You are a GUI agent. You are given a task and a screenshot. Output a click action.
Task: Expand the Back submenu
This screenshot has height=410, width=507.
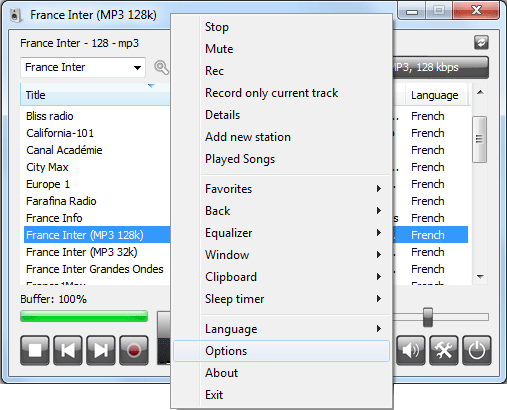pyautogui.click(x=281, y=211)
